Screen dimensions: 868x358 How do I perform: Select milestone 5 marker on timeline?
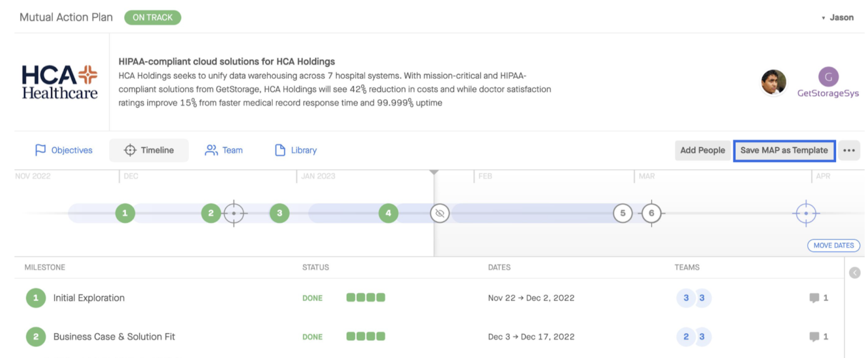click(622, 213)
